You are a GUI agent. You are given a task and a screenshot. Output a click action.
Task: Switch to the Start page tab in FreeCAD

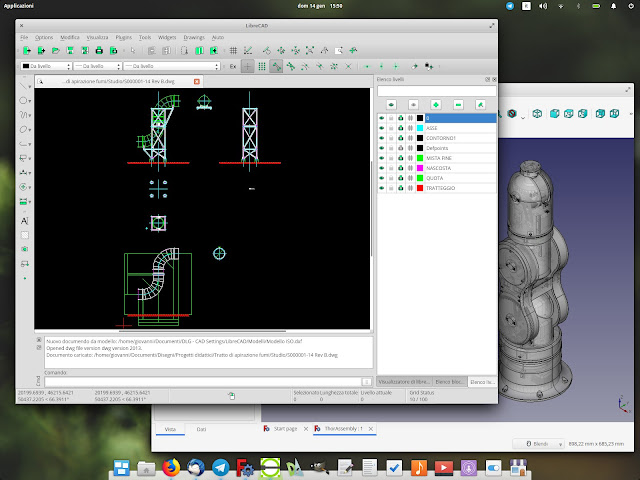[x=285, y=428]
